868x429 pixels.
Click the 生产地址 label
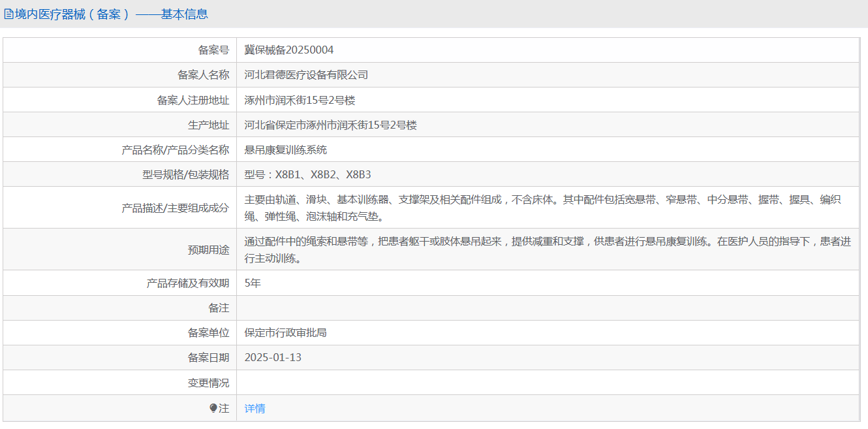pyautogui.click(x=208, y=125)
